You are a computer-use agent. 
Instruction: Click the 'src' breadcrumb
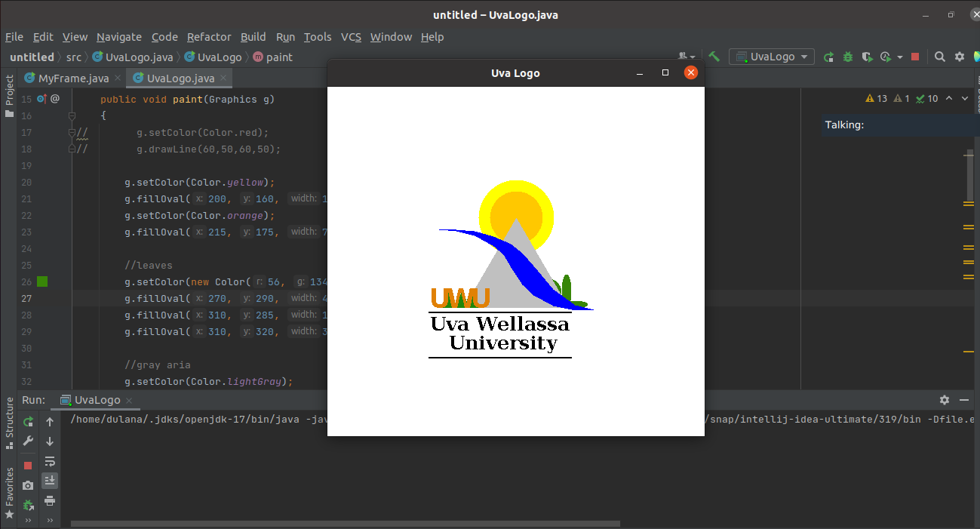click(73, 57)
